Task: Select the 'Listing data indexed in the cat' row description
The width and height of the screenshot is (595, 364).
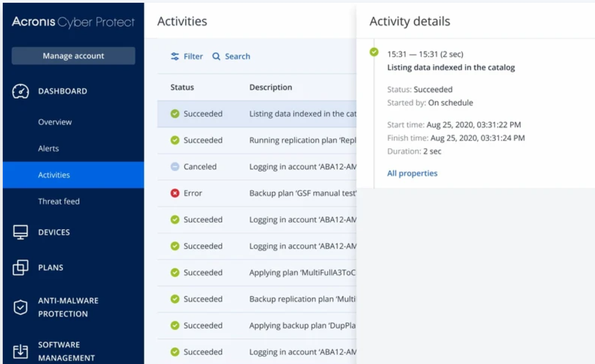Action: (x=303, y=114)
